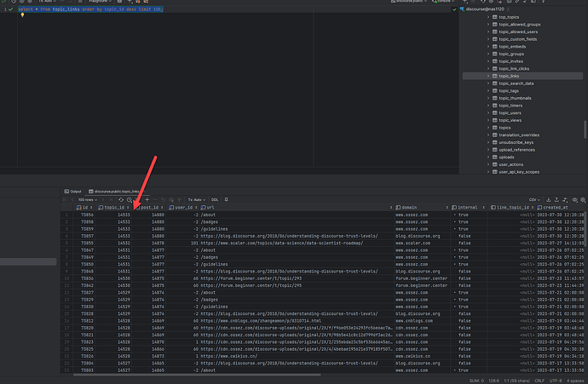Select user_api_key_scopes in database tree
The image size is (588, 384).
[x=519, y=172]
